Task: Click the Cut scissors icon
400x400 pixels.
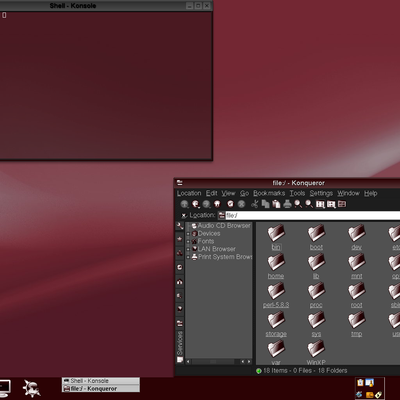Action: click(255, 204)
